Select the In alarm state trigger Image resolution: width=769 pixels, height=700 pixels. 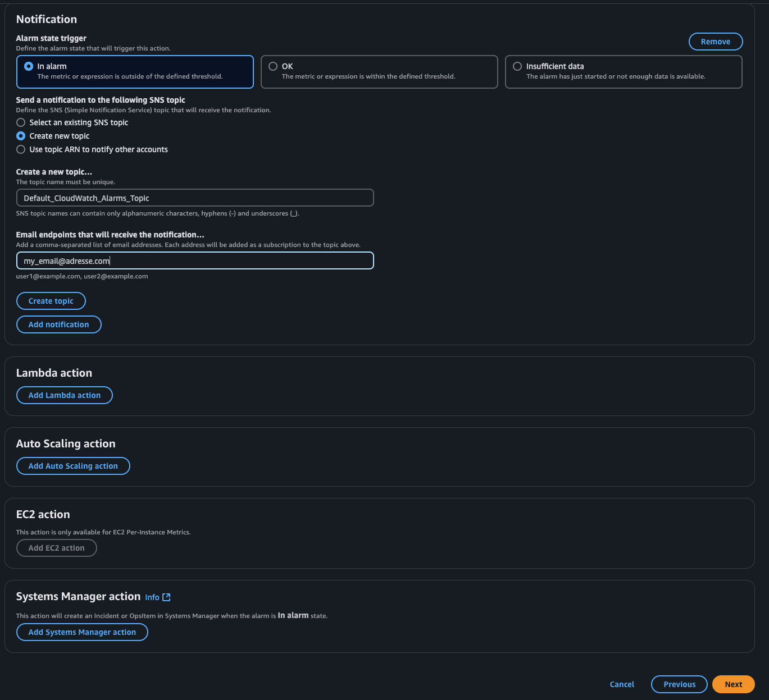pos(135,72)
